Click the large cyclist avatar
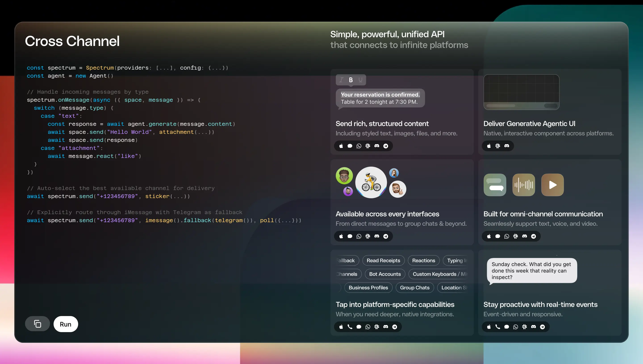This screenshot has width=643, height=364. coord(371,182)
